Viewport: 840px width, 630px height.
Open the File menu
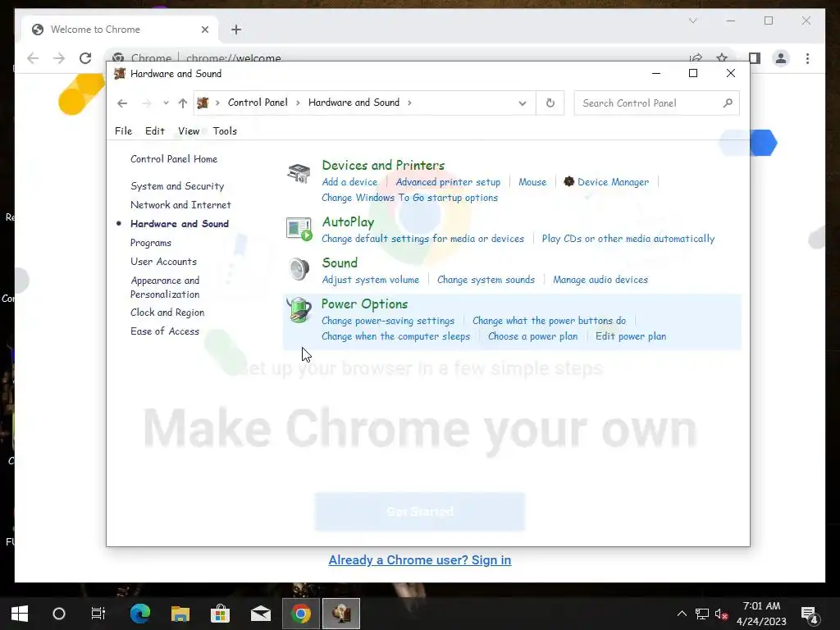coord(123,130)
